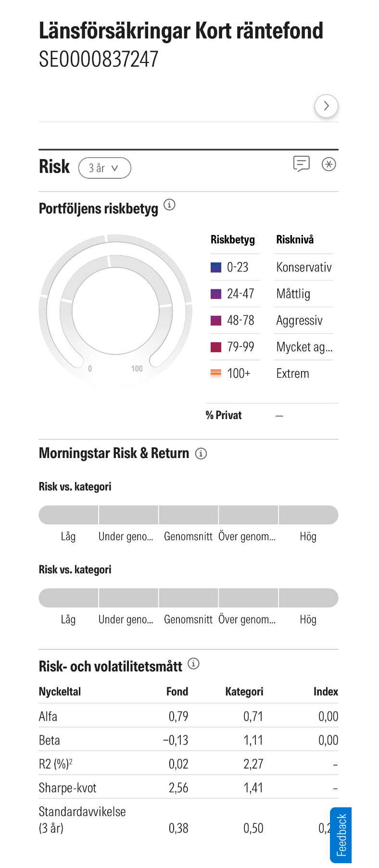The height and width of the screenshot is (868, 379).
Task: Click the blue 0-23 Konservativ color swatch
Action: pos(216,267)
